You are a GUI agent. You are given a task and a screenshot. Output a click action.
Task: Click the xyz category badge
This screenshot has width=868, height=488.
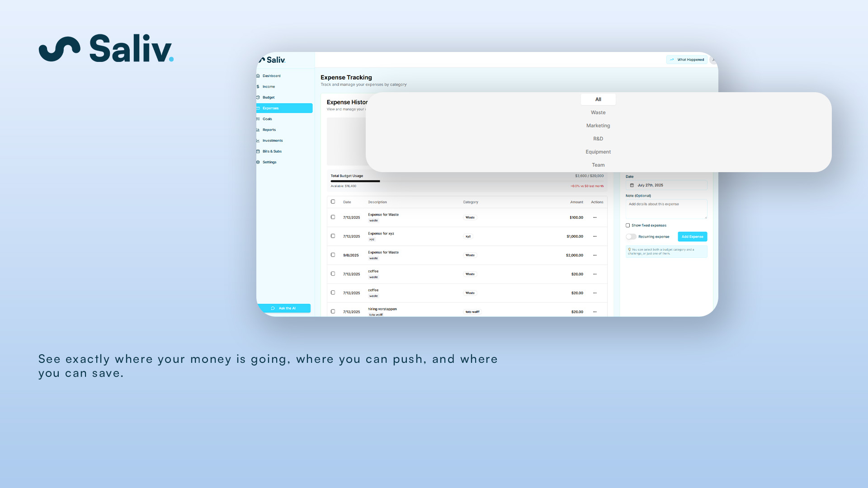click(468, 237)
